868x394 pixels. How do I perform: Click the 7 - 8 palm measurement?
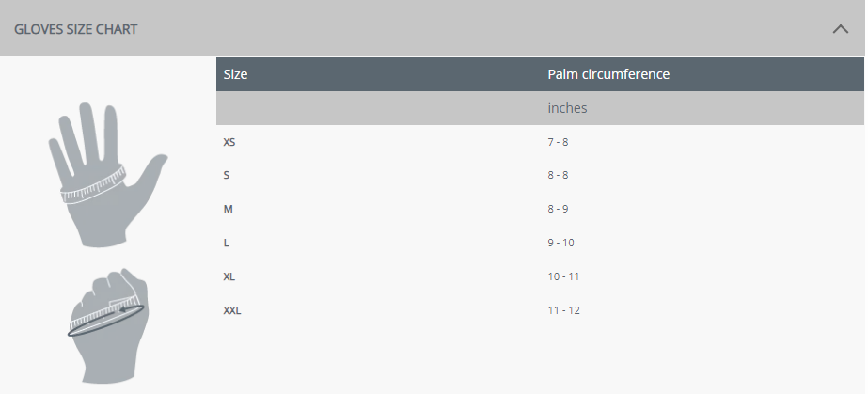(x=559, y=142)
